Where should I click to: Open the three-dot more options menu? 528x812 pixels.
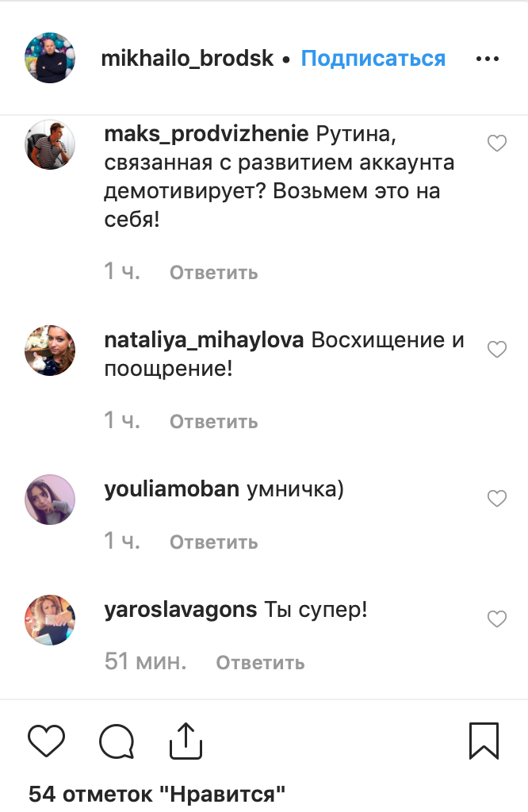[487, 59]
